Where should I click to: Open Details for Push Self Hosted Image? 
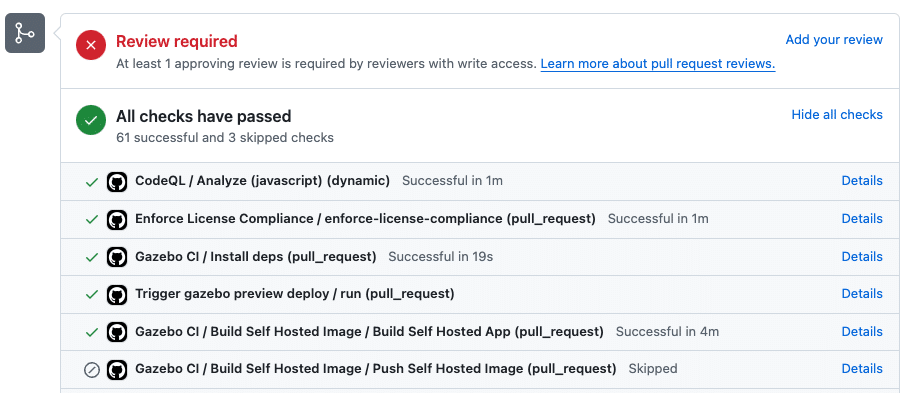tap(862, 368)
